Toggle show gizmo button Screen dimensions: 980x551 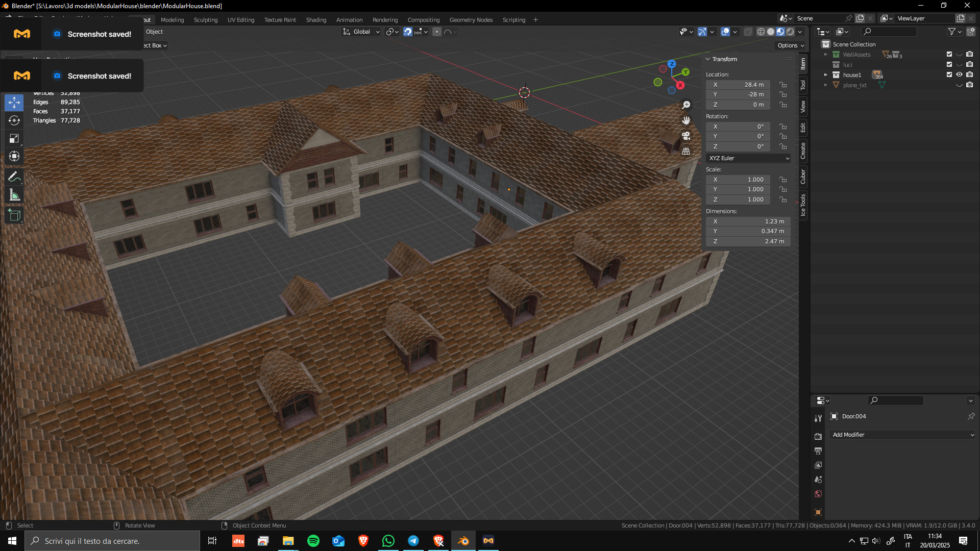[x=702, y=32]
